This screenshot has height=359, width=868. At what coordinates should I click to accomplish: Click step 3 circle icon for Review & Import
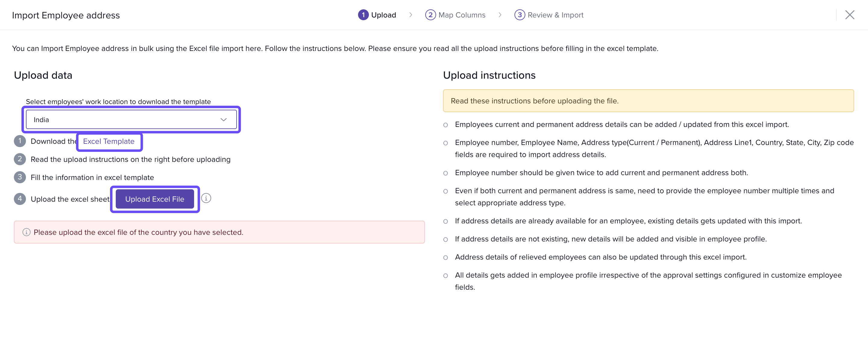pos(519,15)
